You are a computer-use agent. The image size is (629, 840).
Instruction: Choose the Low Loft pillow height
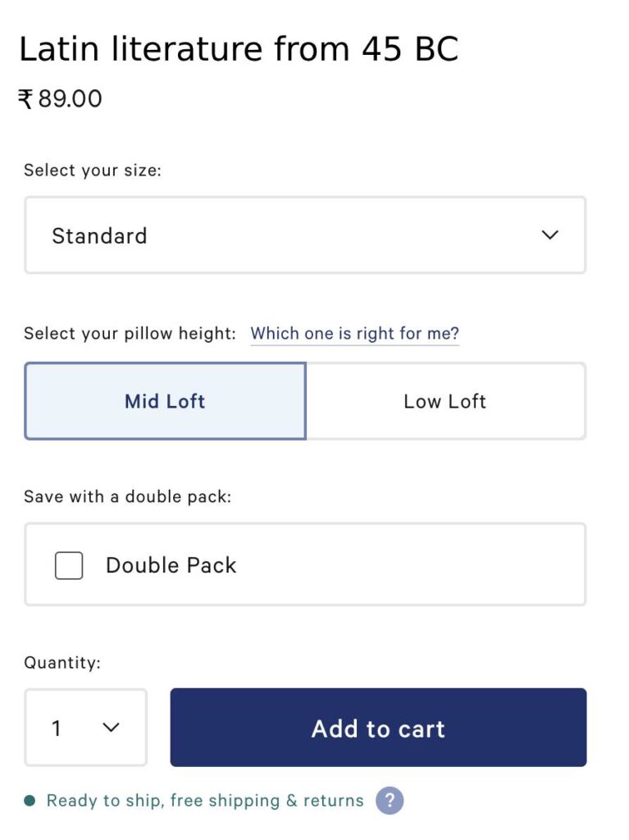pyautogui.click(x=446, y=401)
